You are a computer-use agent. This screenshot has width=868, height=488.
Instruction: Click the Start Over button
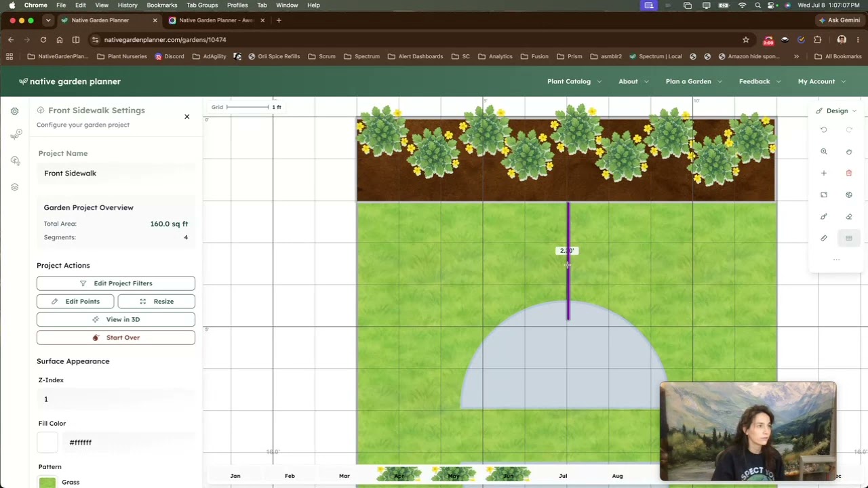coord(116,338)
